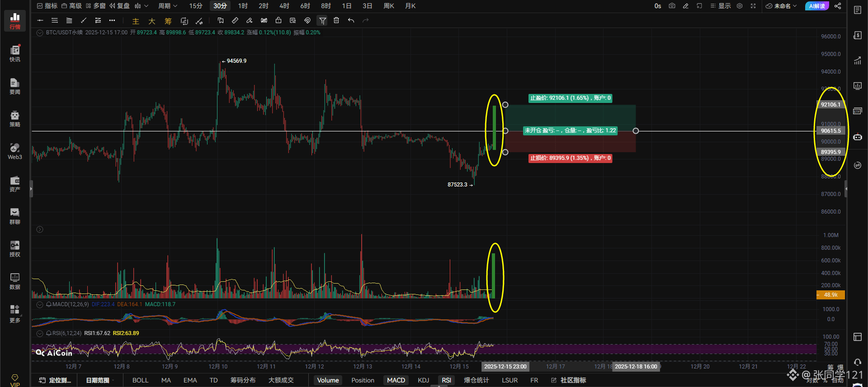Undo the last drawing action
Image resolution: width=868 pixels, height=387 pixels.
pos(351,20)
